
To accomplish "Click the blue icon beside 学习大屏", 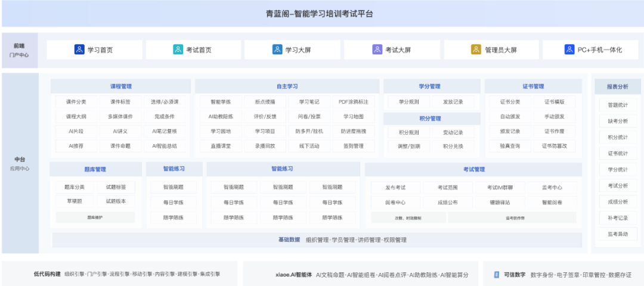I will (x=277, y=49).
